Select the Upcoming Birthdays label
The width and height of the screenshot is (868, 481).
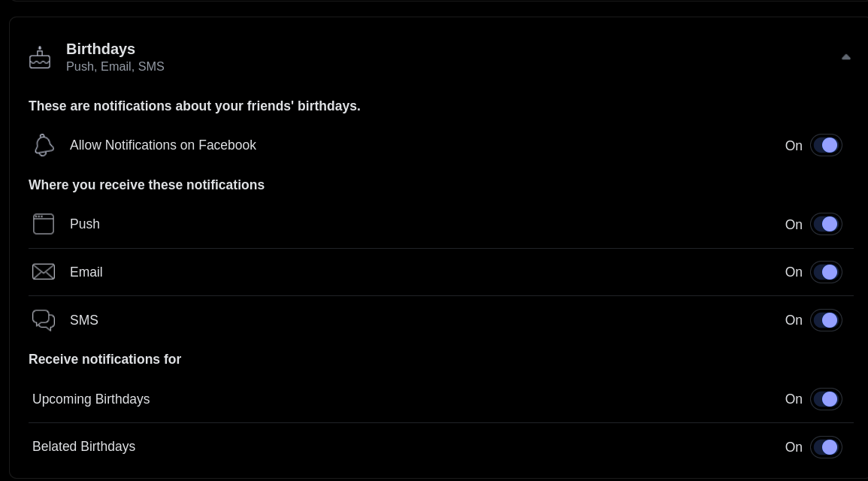(x=91, y=399)
